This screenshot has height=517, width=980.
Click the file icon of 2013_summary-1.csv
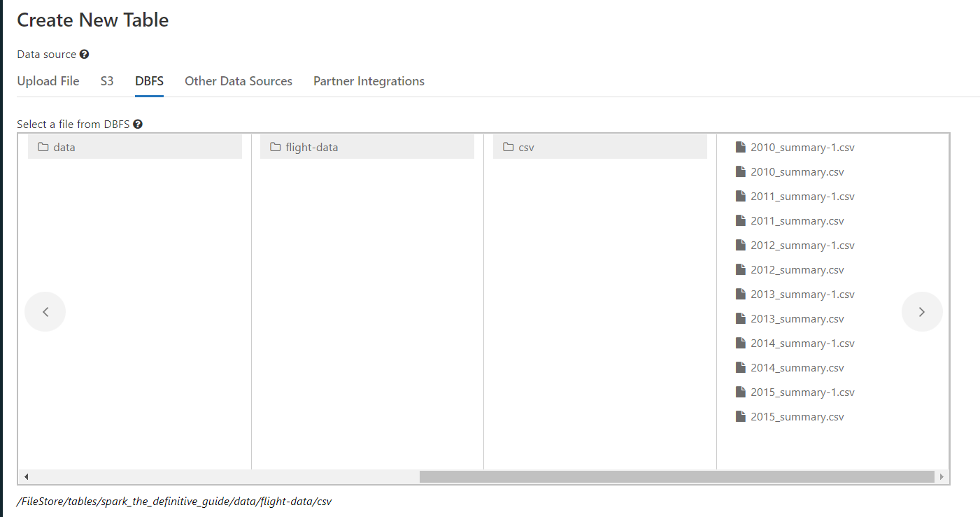[x=741, y=294]
